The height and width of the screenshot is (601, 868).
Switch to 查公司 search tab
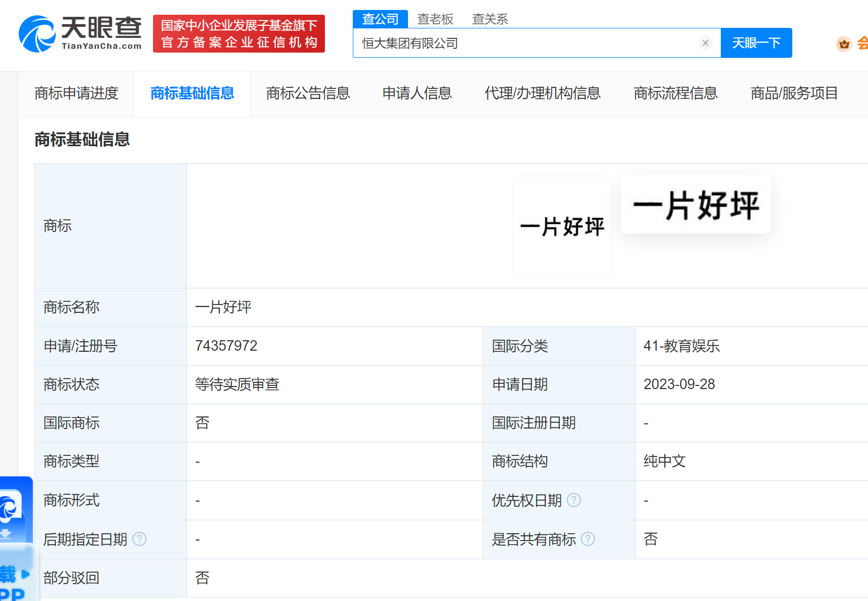tap(380, 19)
